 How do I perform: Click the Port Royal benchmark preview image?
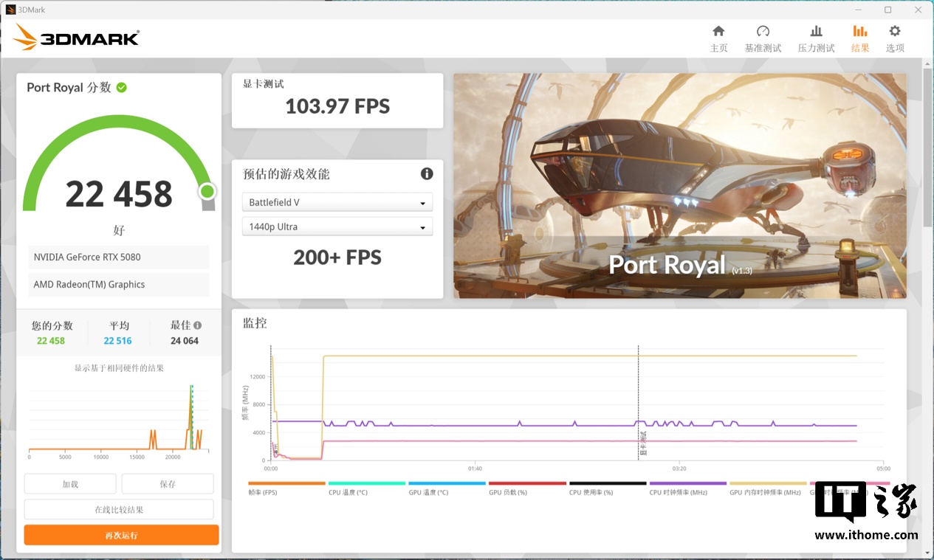pyautogui.click(x=680, y=186)
